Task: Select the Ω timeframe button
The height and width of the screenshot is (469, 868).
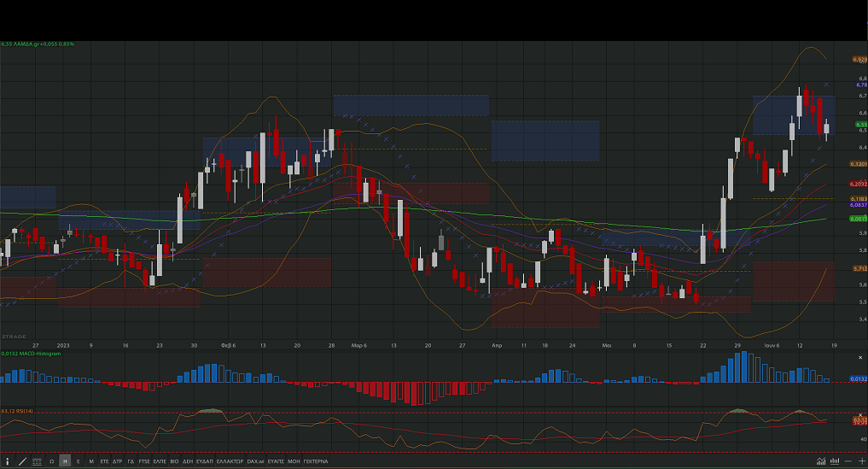Action: (51, 461)
